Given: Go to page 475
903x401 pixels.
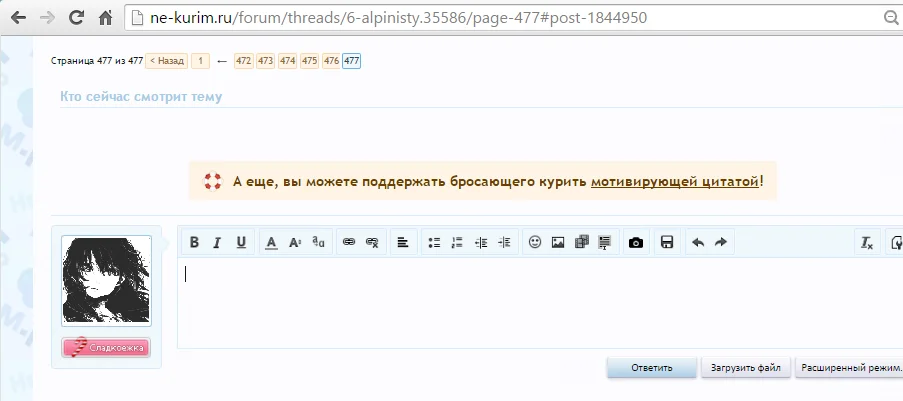Looking at the screenshot, I should [309, 61].
